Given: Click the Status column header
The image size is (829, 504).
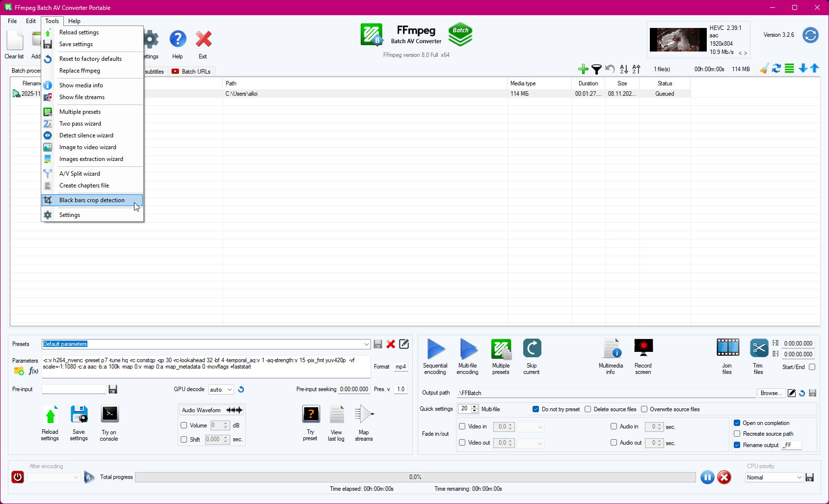Looking at the screenshot, I should (x=665, y=83).
